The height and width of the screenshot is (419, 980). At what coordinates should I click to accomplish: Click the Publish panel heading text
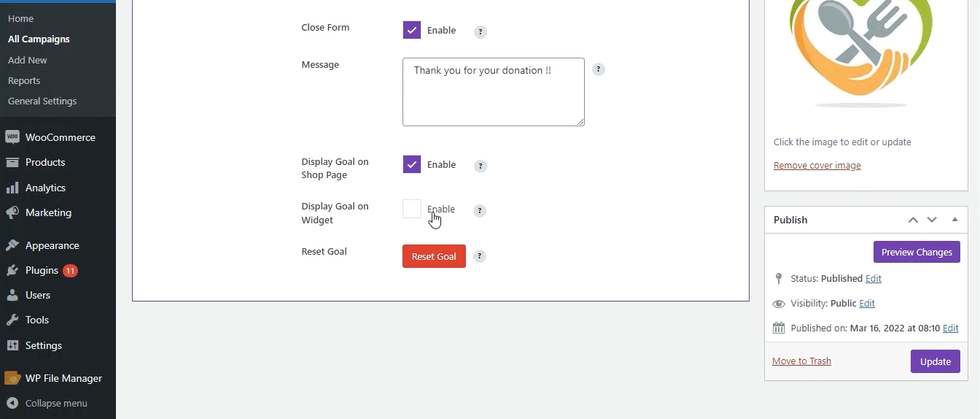(x=790, y=220)
